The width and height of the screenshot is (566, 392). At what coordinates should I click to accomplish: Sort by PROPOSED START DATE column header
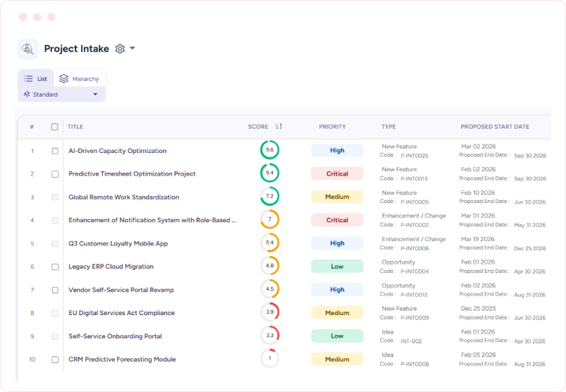point(495,127)
